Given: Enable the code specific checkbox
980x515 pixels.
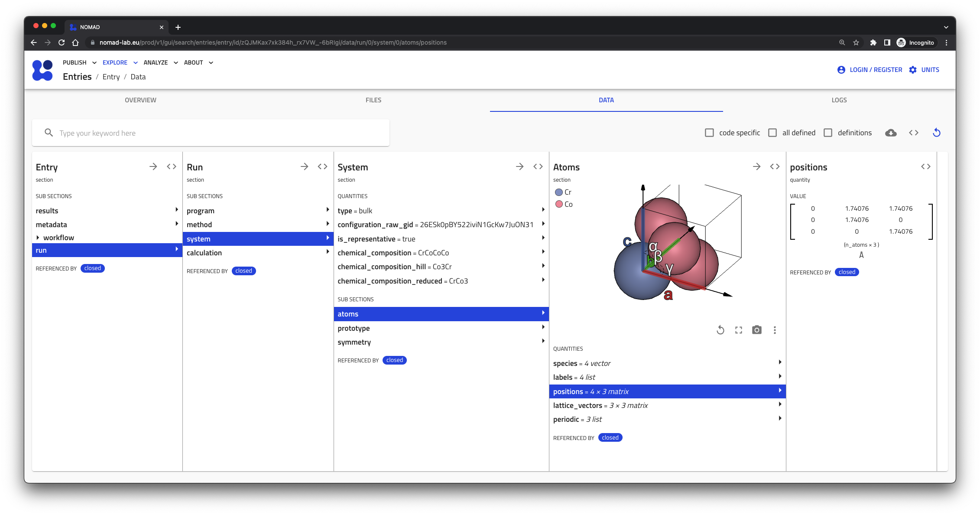Looking at the screenshot, I should tap(709, 132).
